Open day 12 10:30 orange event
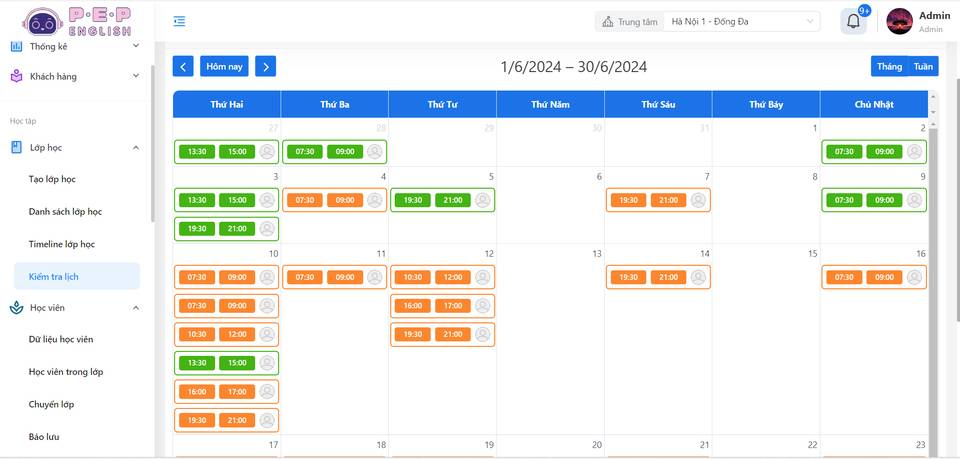The width and height of the screenshot is (960, 459). 443,277
